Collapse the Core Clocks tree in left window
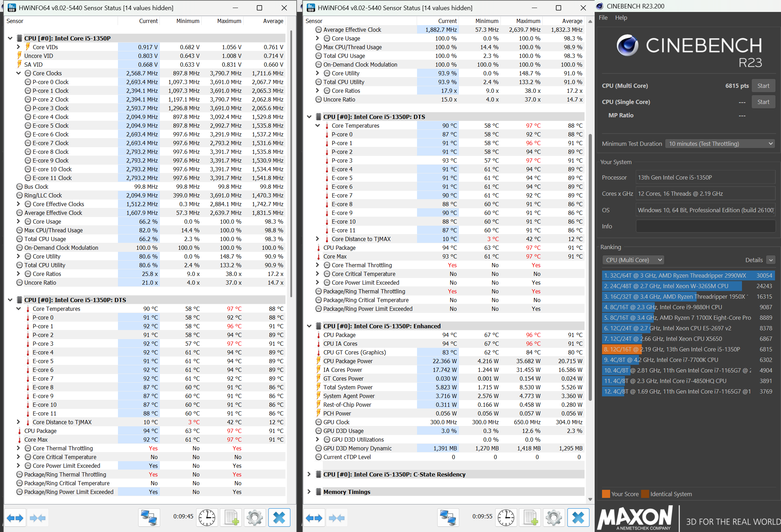Image resolution: width=781 pixels, height=532 pixels. [18, 73]
